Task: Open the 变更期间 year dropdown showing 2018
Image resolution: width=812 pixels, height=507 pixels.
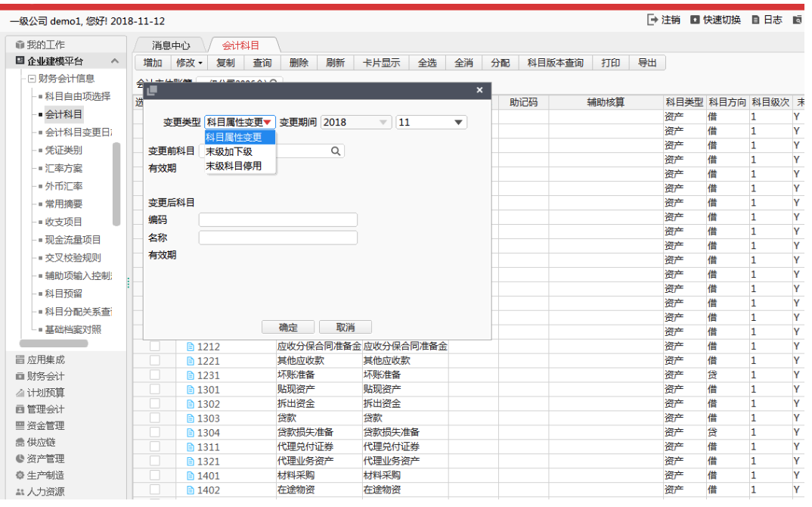Action: pos(355,123)
